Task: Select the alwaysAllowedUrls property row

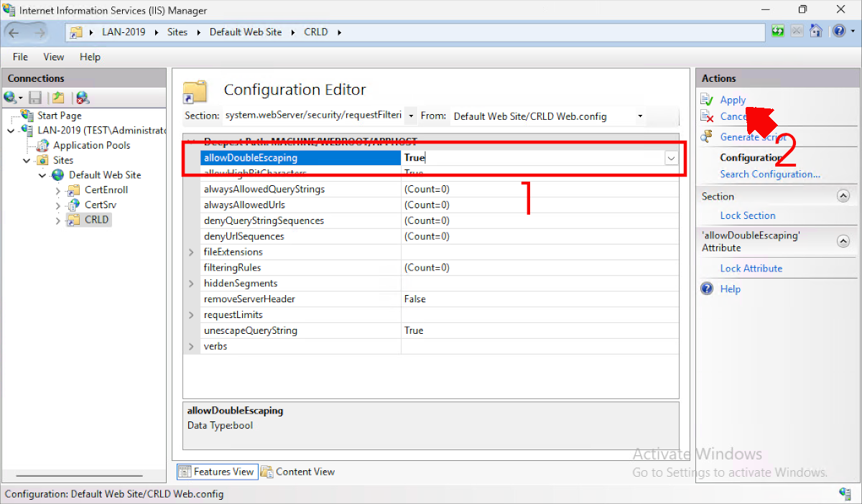Action: coord(440,205)
